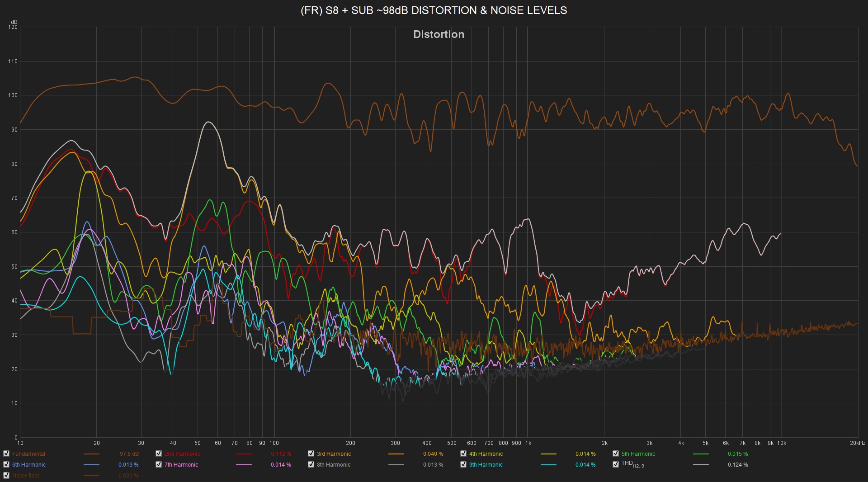Click the 3rd Harmonic orange line swatch
This screenshot has width=868, height=482.
pyautogui.click(x=396, y=454)
